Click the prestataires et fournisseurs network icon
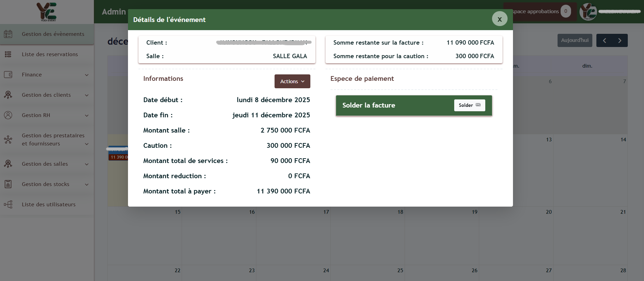This screenshot has height=281, width=644. [8, 140]
